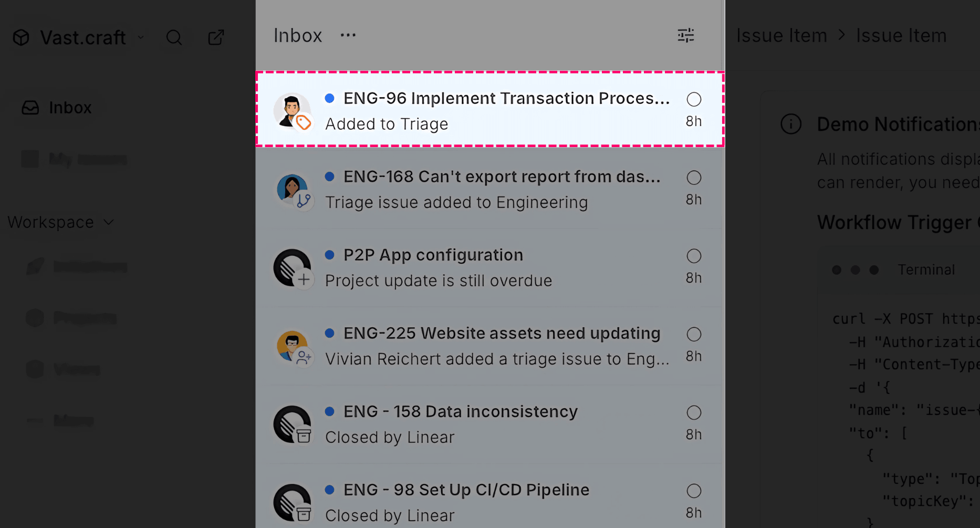Toggle read circle on P2P App configuration
The height and width of the screenshot is (528, 980).
click(x=694, y=256)
